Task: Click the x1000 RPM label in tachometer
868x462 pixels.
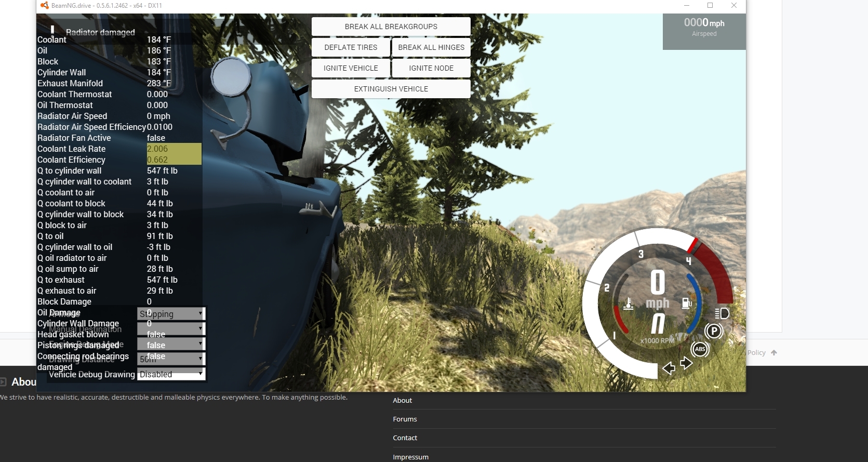Action: coord(657,340)
